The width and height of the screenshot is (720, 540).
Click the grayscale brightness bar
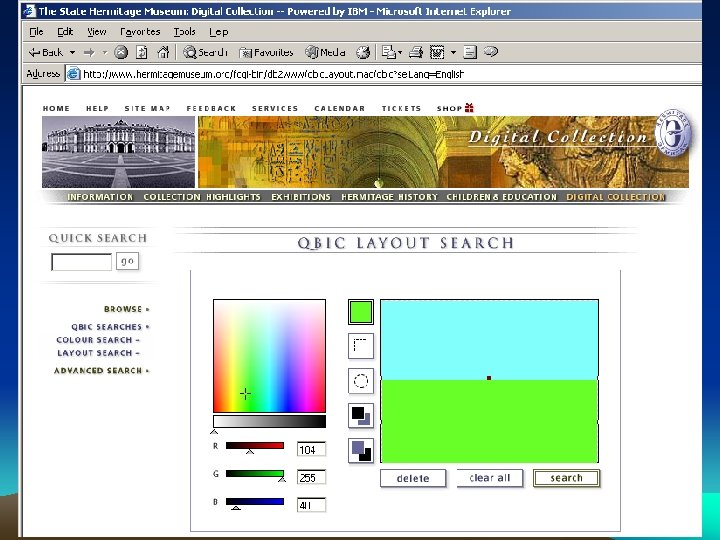tap(270, 422)
